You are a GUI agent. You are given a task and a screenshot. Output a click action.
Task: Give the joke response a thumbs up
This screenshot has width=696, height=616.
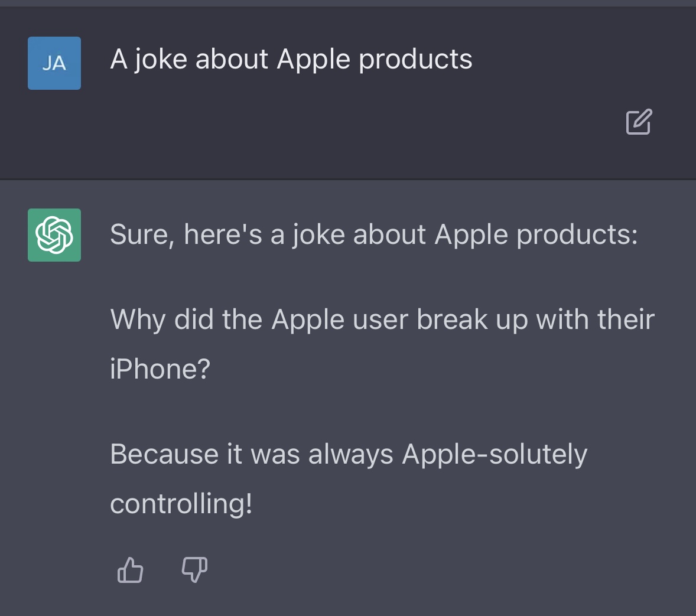130,570
